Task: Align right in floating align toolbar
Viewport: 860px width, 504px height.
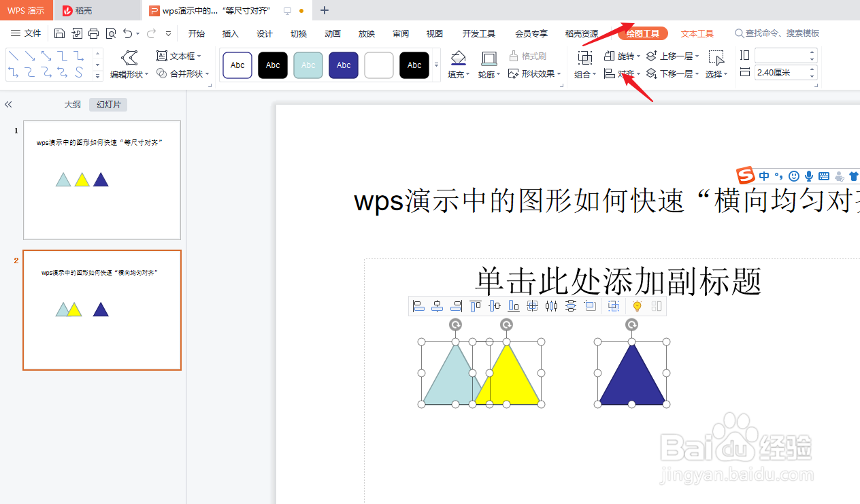Action: pos(457,306)
